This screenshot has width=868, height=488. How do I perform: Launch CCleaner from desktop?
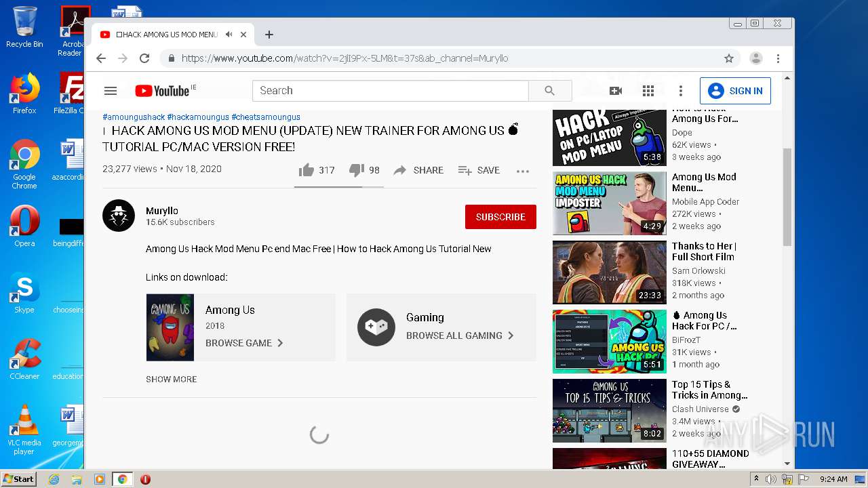[24, 359]
